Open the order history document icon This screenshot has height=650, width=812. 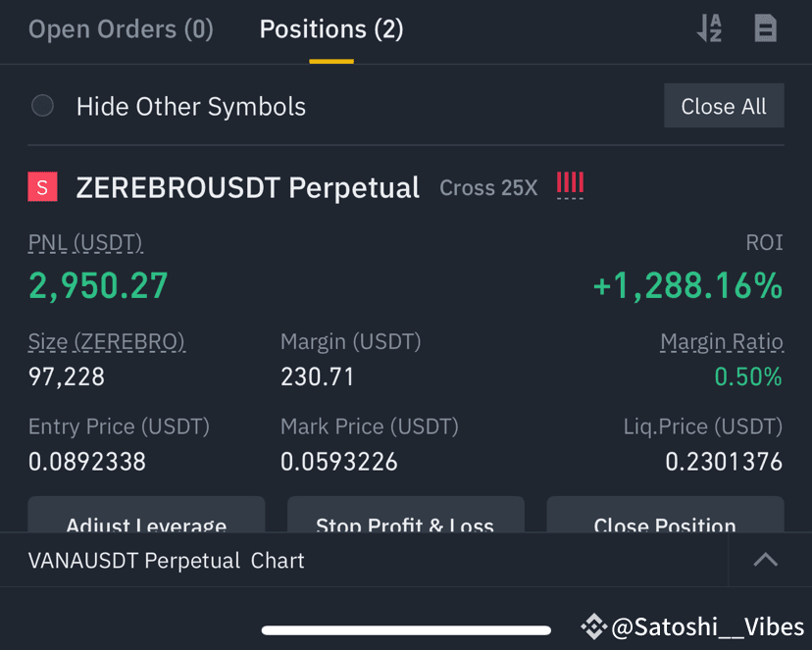tap(765, 28)
